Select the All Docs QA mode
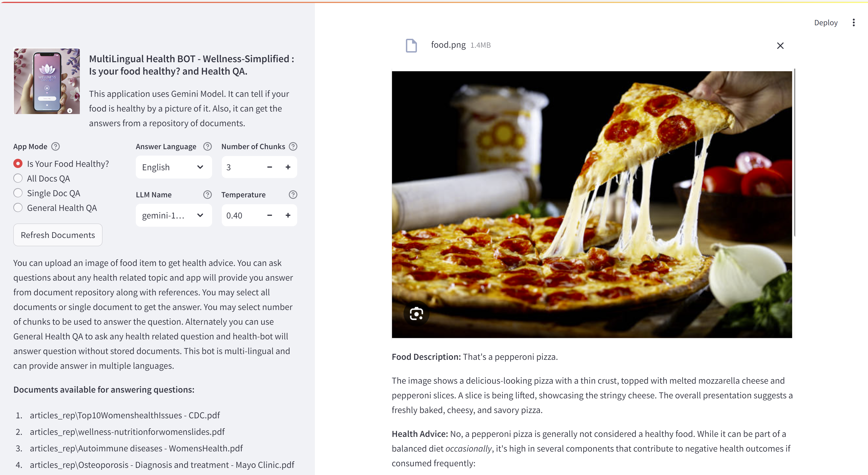The width and height of the screenshot is (868, 475). click(18, 178)
